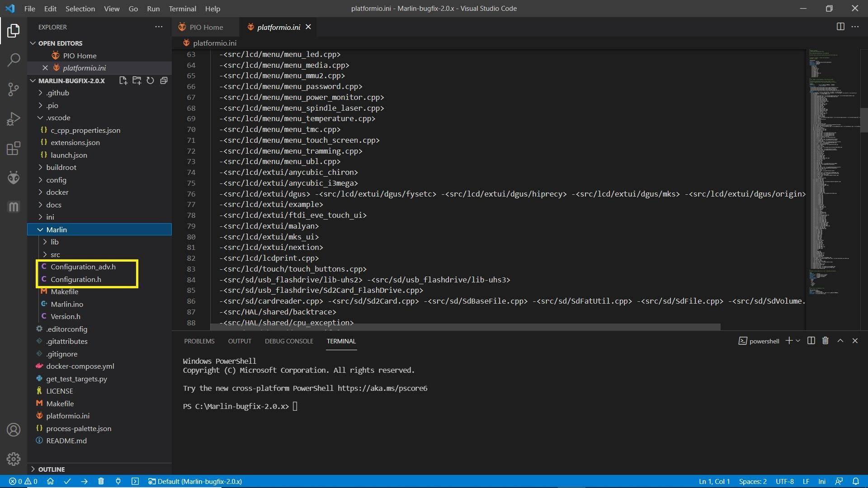Refresh the Explorer file tree
868x488 pixels.
click(150, 80)
